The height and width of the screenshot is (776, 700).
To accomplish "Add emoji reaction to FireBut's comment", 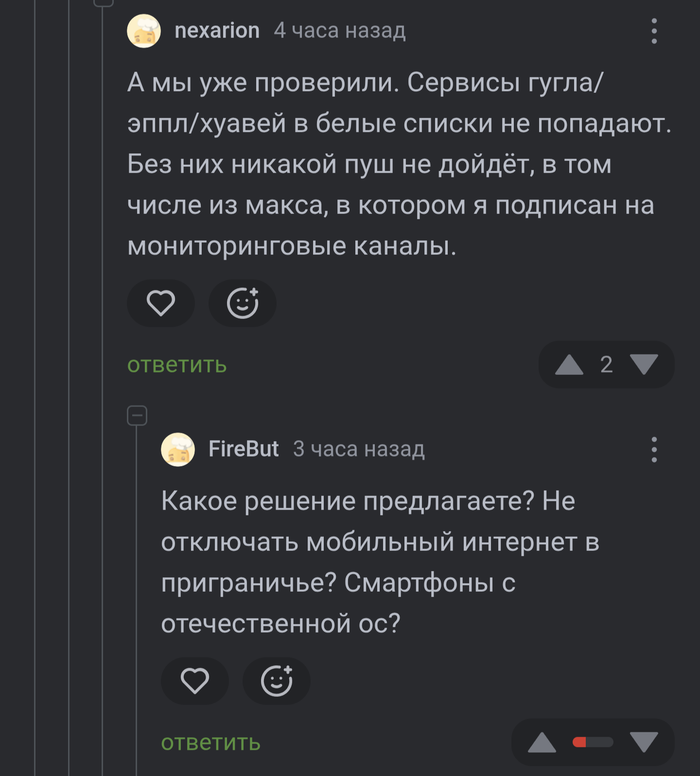I will click(277, 681).
